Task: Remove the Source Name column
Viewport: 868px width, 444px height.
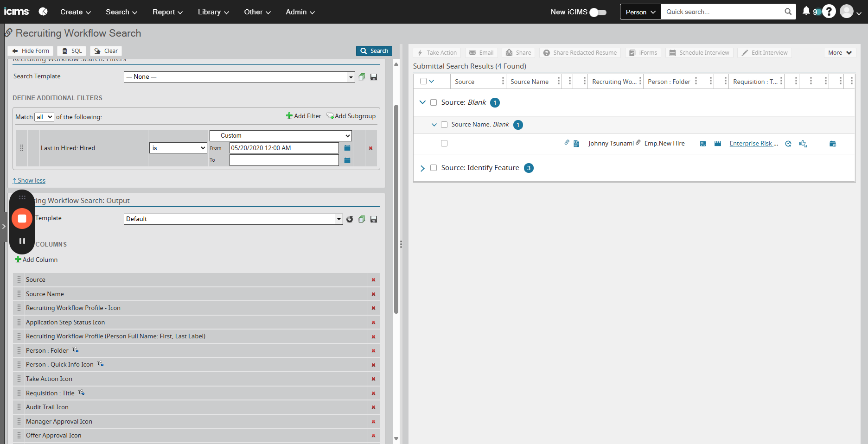Action: pos(373,294)
